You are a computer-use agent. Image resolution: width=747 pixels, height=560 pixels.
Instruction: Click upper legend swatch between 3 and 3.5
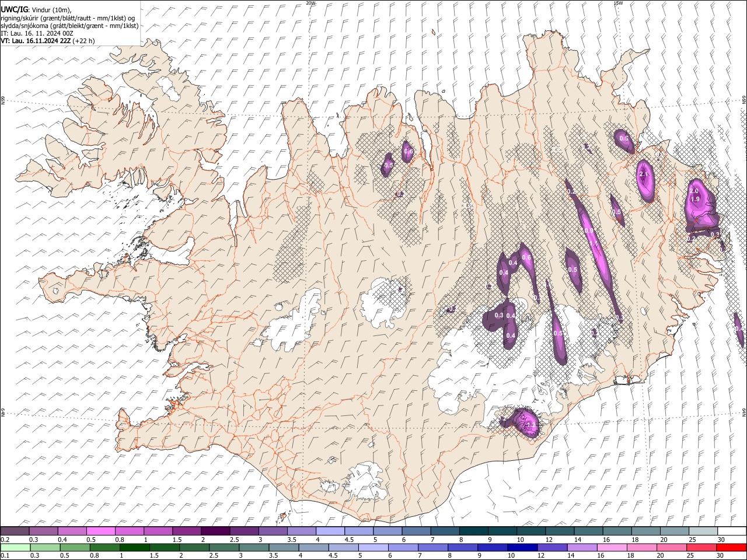coord(273,531)
